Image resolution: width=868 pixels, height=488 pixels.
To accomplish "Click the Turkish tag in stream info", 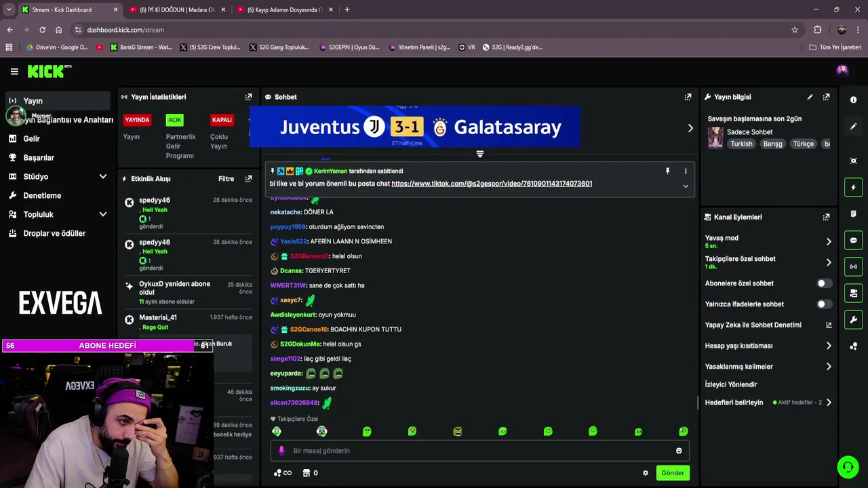I will 741,144.
